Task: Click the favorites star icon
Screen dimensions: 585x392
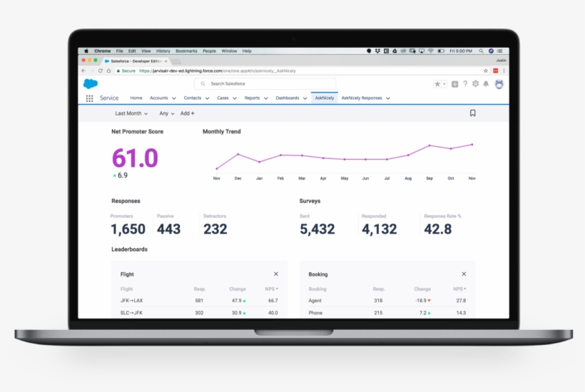Action: tap(437, 84)
